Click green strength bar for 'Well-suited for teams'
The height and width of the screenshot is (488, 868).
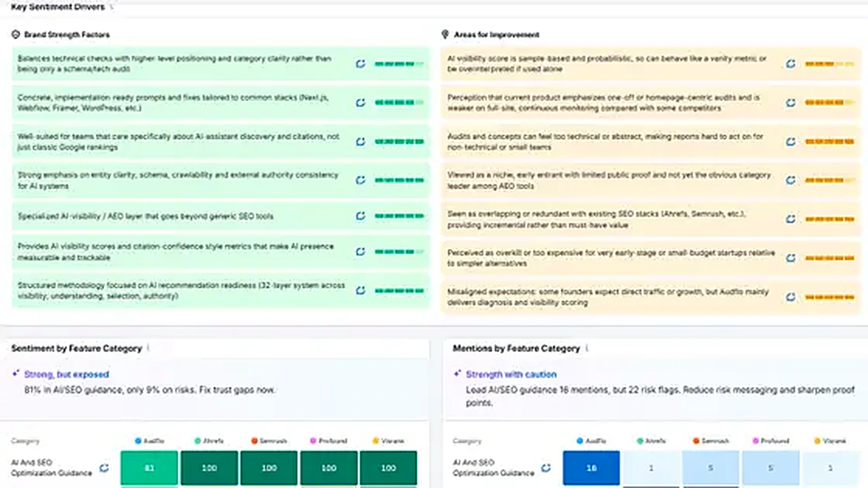coord(399,141)
